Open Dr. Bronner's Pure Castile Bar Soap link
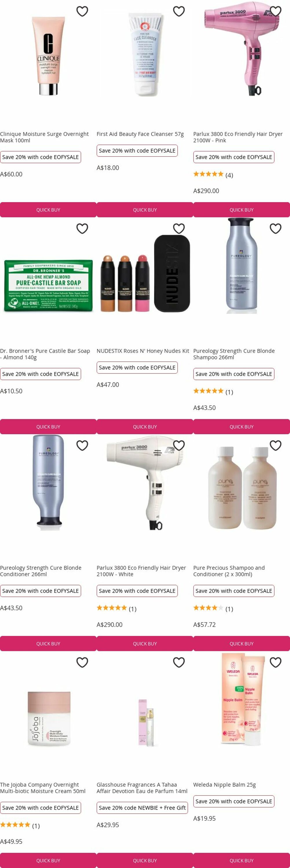Screen dimensions: 290x868 coord(45,354)
